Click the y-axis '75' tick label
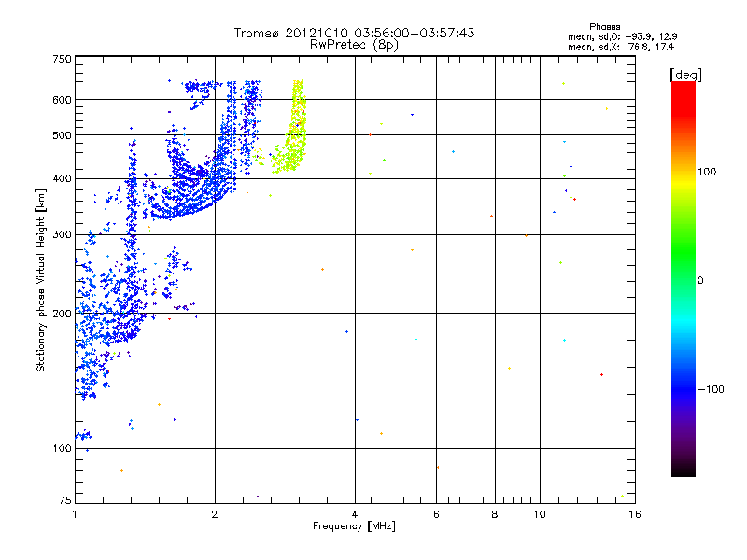Image resolution: width=747 pixels, height=560 pixels. (x=65, y=500)
